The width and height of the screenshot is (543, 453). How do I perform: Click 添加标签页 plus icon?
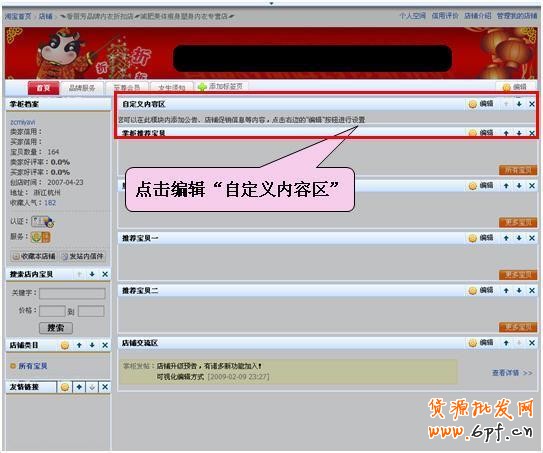(x=202, y=87)
